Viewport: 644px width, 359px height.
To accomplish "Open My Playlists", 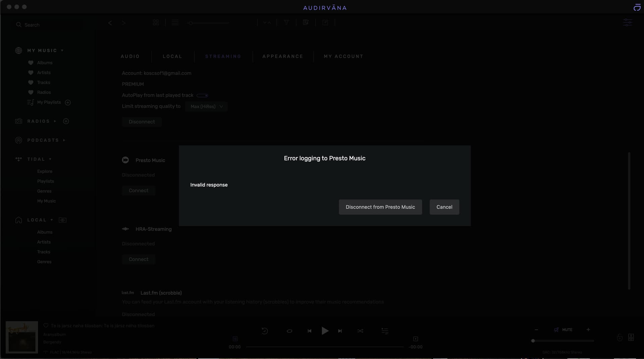I will (49, 102).
